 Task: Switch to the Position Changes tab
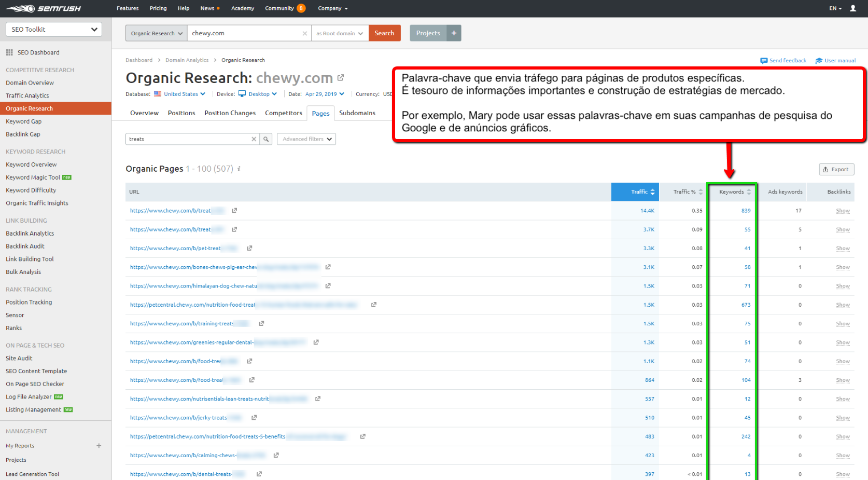point(230,113)
